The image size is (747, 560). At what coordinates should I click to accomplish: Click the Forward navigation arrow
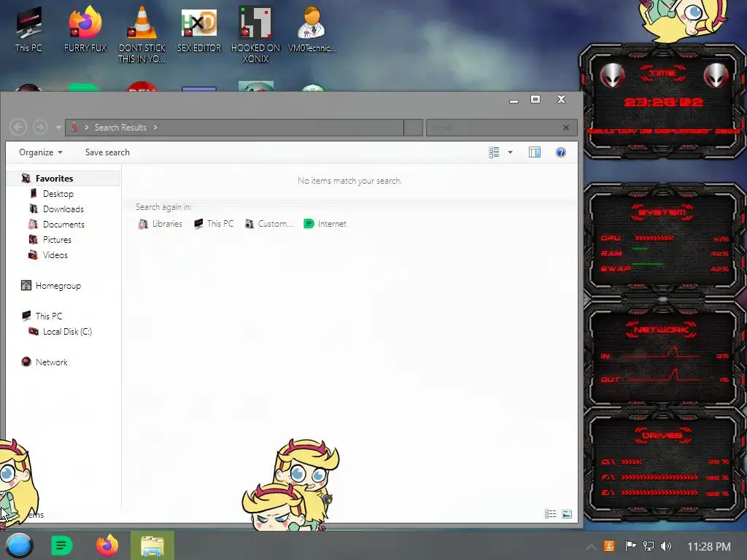click(40, 127)
